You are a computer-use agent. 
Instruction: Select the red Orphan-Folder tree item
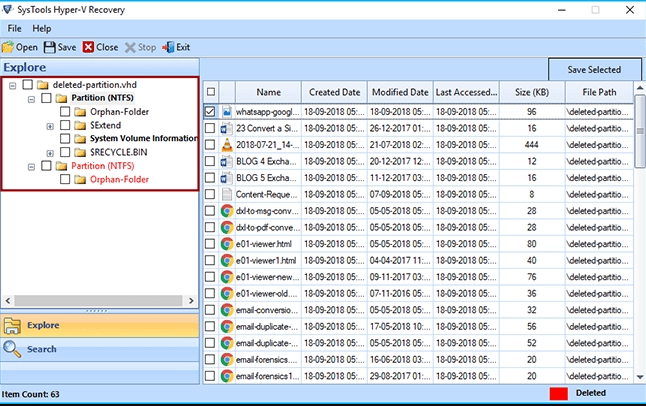[x=119, y=180]
